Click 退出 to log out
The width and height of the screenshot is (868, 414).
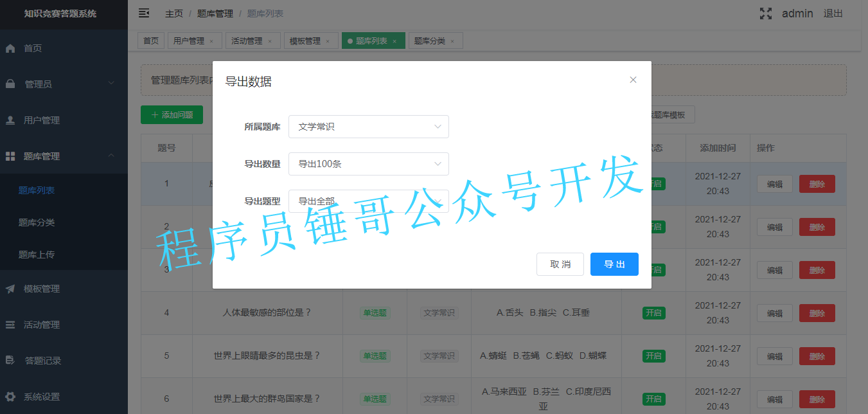[833, 14]
